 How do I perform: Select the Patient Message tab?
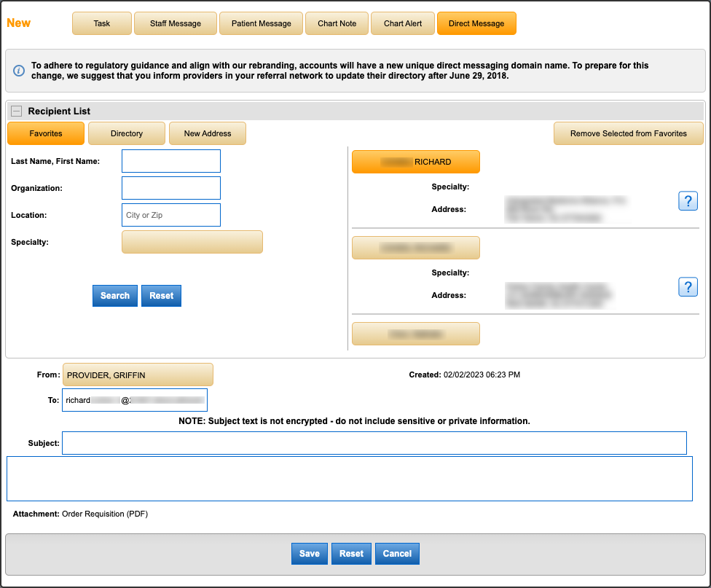click(261, 23)
